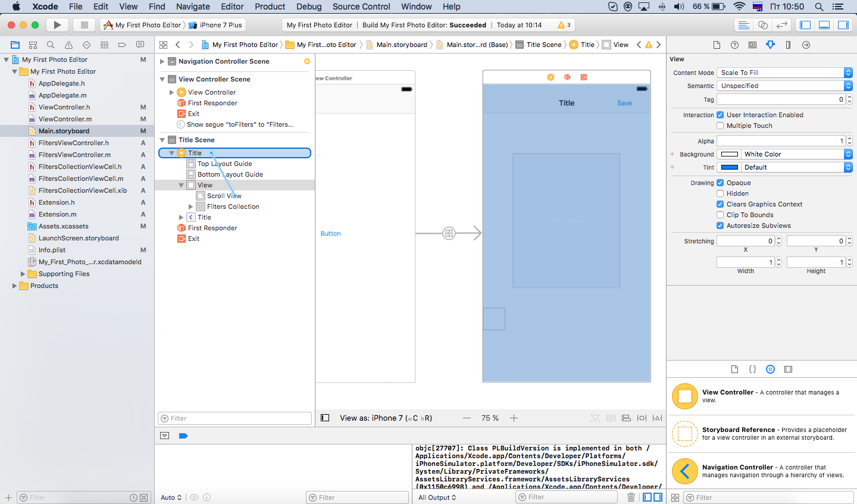Enable Clip To Bounds
857x504 pixels.
pyautogui.click(x=720, y=215)
